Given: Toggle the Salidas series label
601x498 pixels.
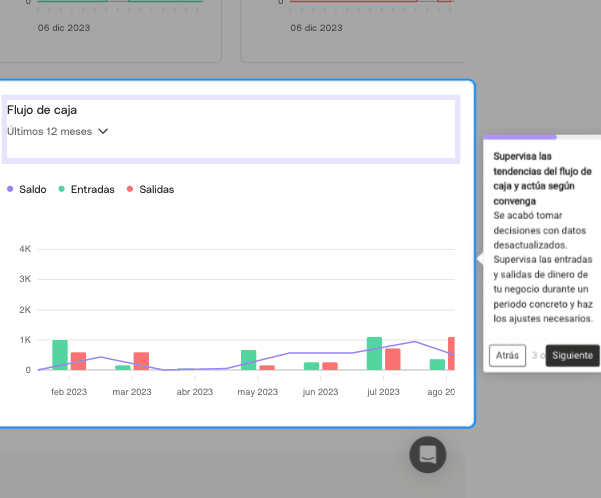Looking at the screenshot, I should [x=156, y=189].
